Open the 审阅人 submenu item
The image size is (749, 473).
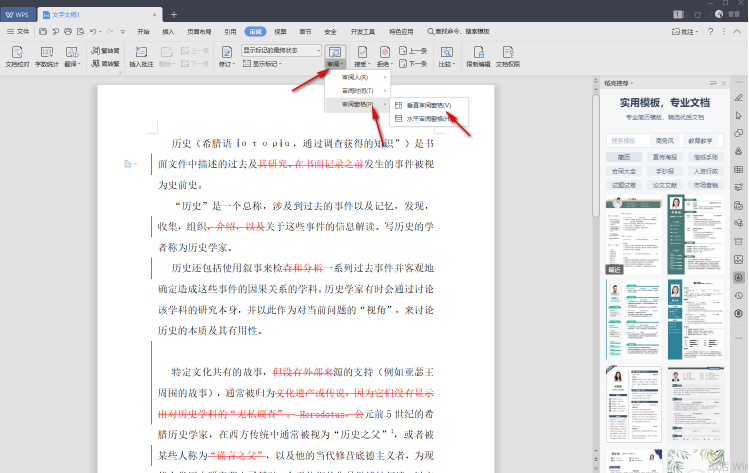(356, 77)
